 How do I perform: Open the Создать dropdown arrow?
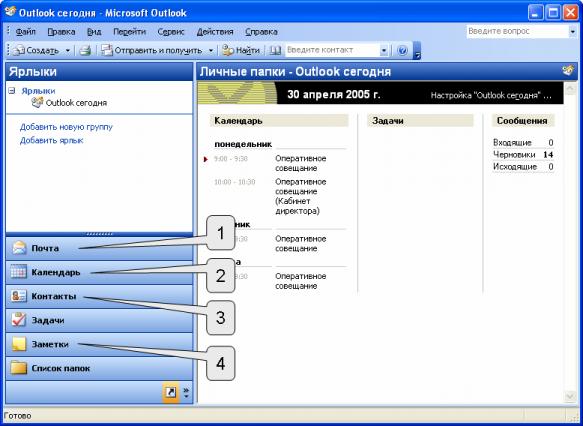pos(67,50)
